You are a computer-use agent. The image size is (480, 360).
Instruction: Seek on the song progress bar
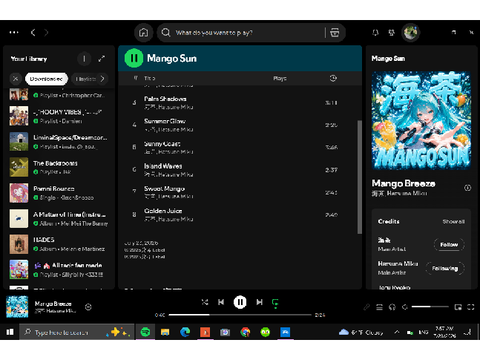tap(240, 315)
